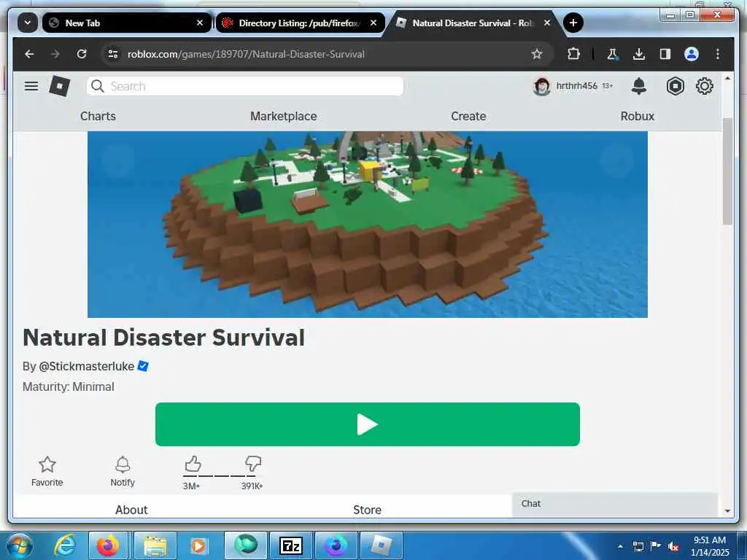
Task: Open the Robux page
Action: [x=637, y=116]
